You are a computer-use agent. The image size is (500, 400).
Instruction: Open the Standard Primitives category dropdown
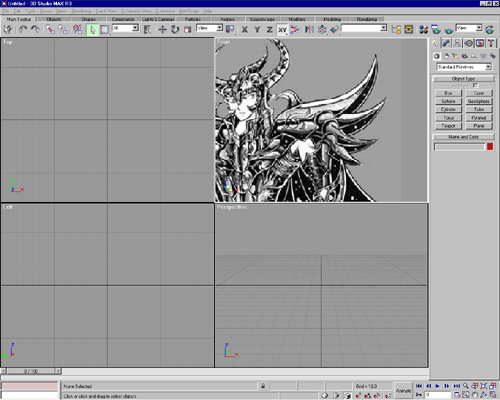point(464,67)
